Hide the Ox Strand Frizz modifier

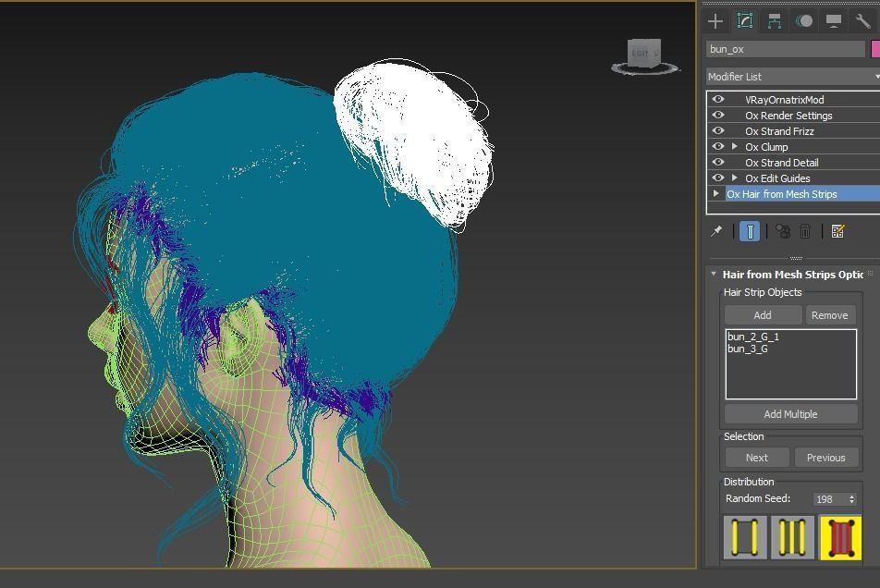tap(718, 130)
